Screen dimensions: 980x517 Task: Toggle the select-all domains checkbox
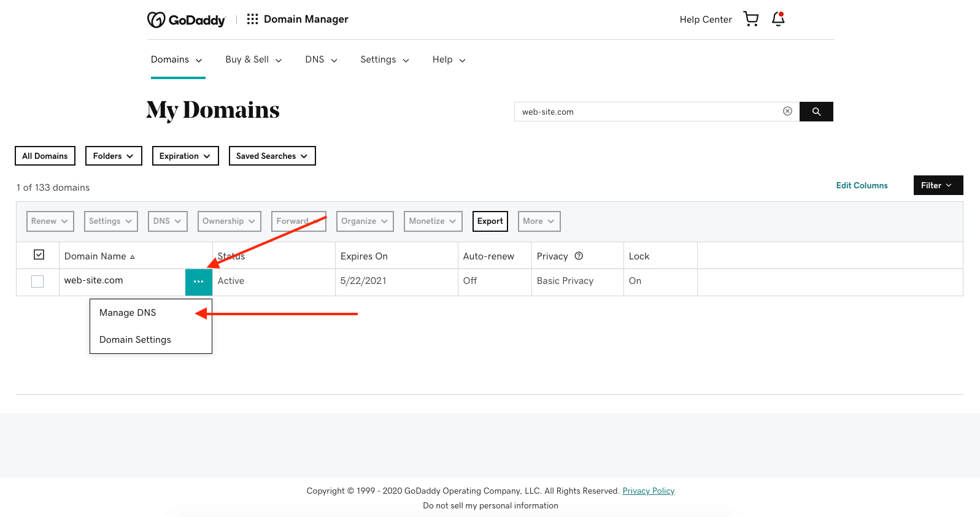pos(39,255)
